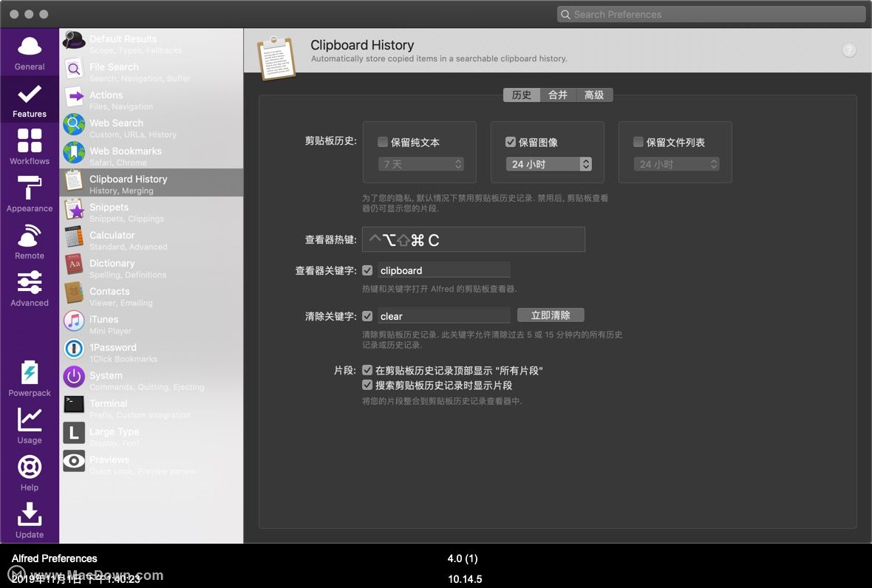Open the Help lifebuoy section
The width and height of the screenshot is (872, 588).
click(x=30, y=474)
